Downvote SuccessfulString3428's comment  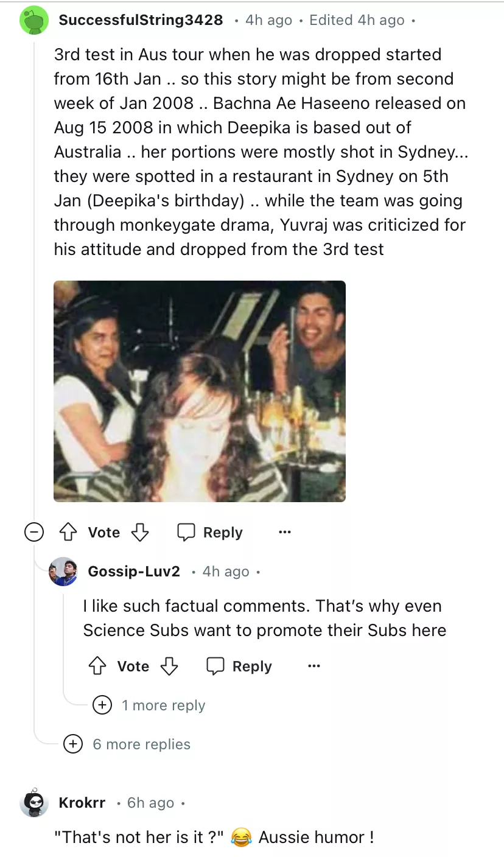tap(140, 533)
